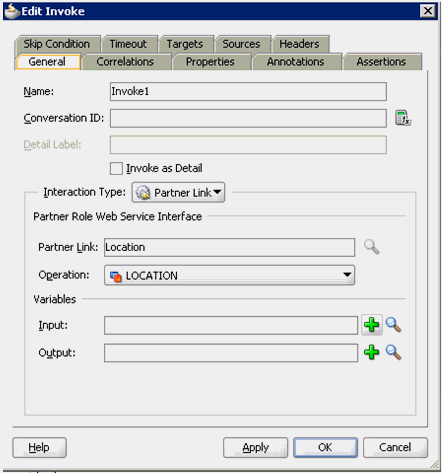Confirm with the OK button
The image size is (442, 473).
pyautogui.click(x=325, y=447)
